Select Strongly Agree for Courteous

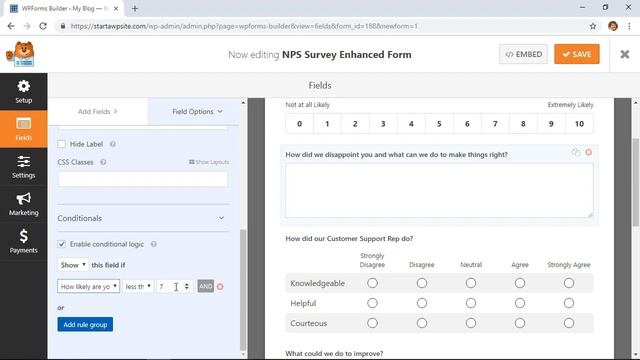569,323
